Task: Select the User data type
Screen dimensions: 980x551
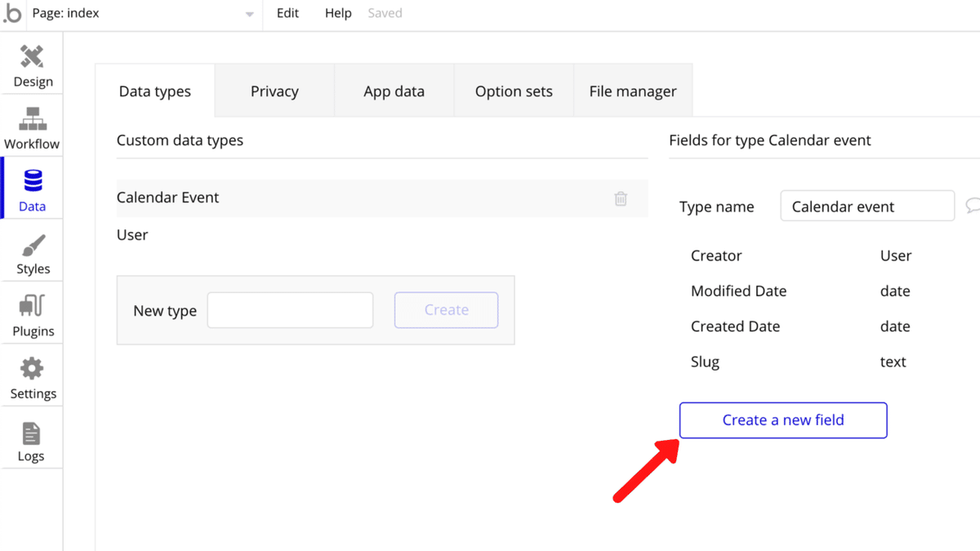Action: pyautogui.click(x=133, y=235)
